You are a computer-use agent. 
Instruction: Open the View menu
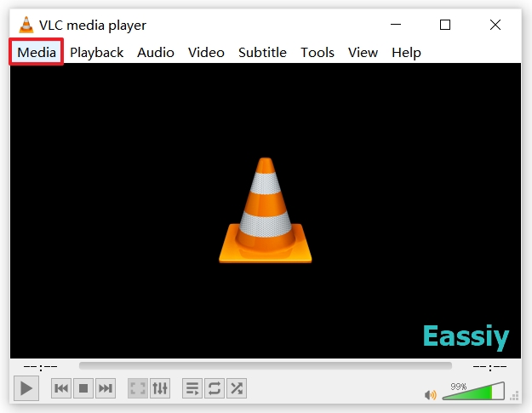point(363,53)
